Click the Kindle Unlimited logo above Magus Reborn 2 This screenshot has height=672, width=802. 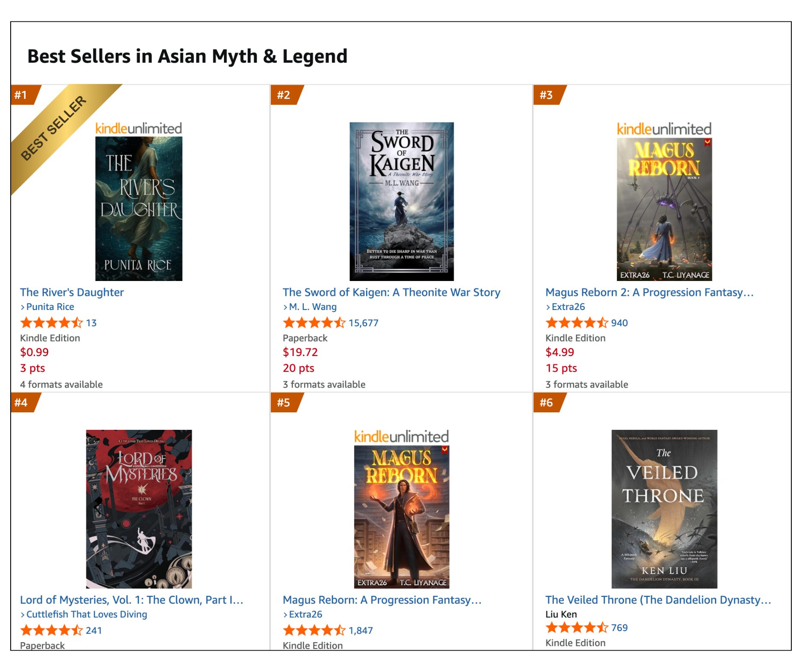tap(664, 129)
